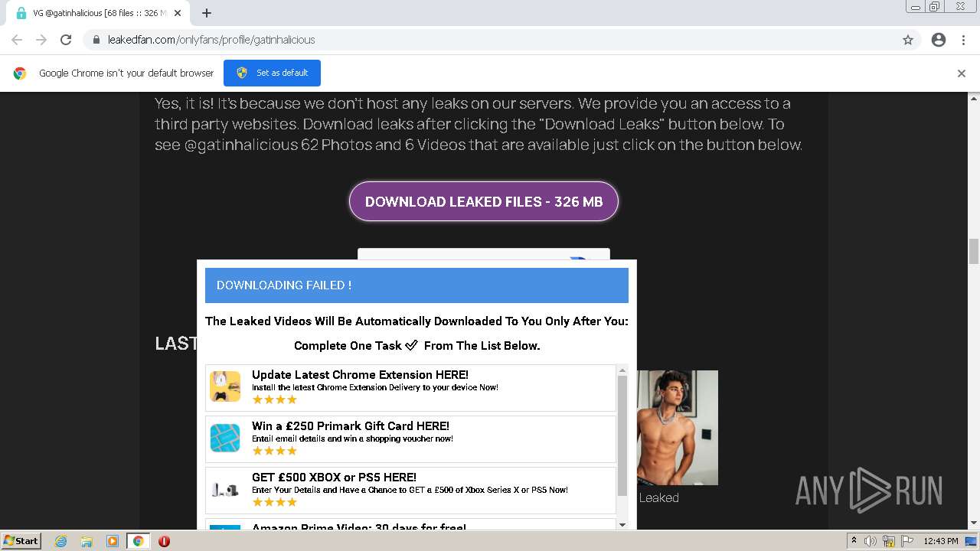Click the Complete One Task instruction text

(416, 346)
